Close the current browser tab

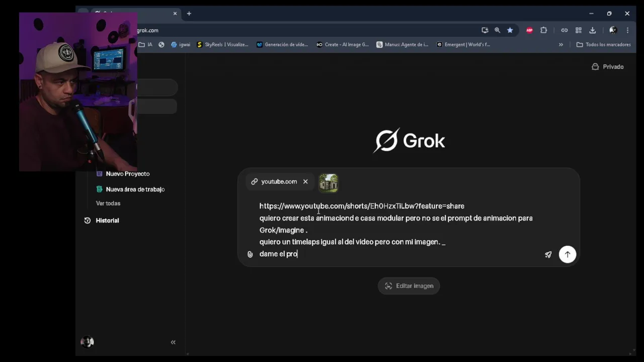(175, 14)
